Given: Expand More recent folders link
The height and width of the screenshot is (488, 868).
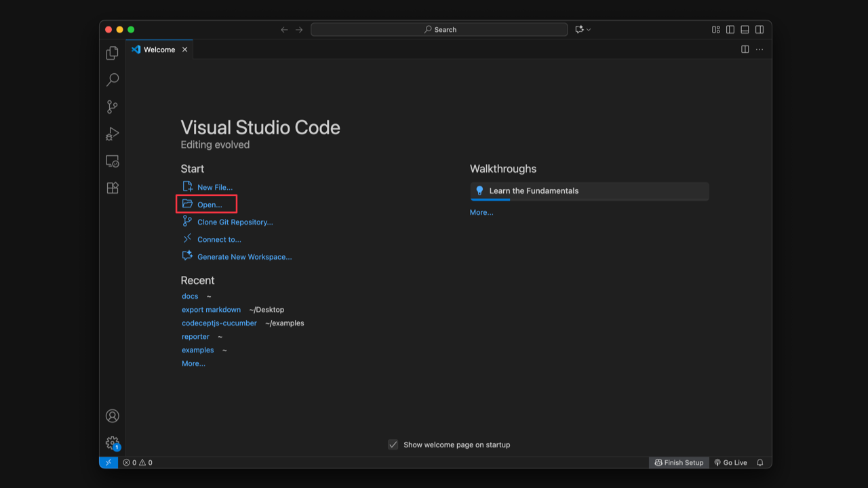Looking at the screenshot, I should 193,364.
